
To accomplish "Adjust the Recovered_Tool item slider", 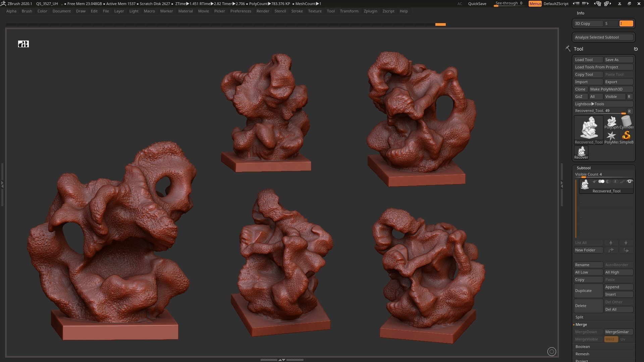I will coord(600,111).
